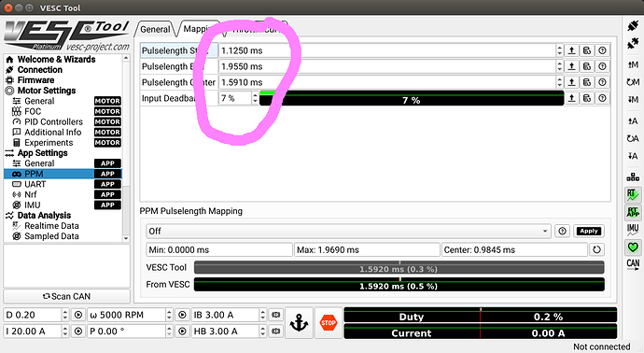This screenshot has height=353, width=644.
Task: Write app configuration (↓A icon)
Action: (x=633, y=156)
